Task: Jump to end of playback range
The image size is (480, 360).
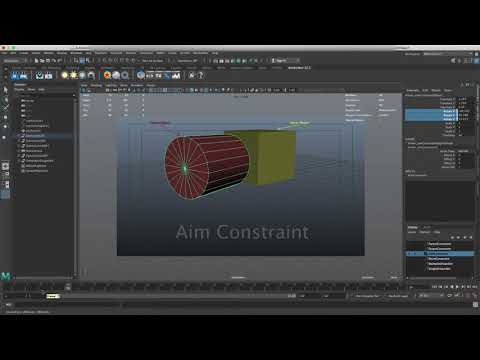Action: point(475,287)
